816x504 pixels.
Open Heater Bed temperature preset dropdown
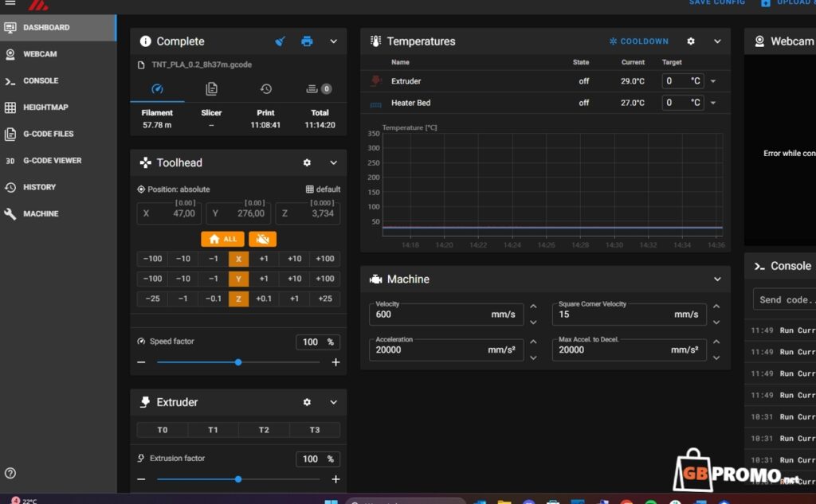(x=713, y=103)
